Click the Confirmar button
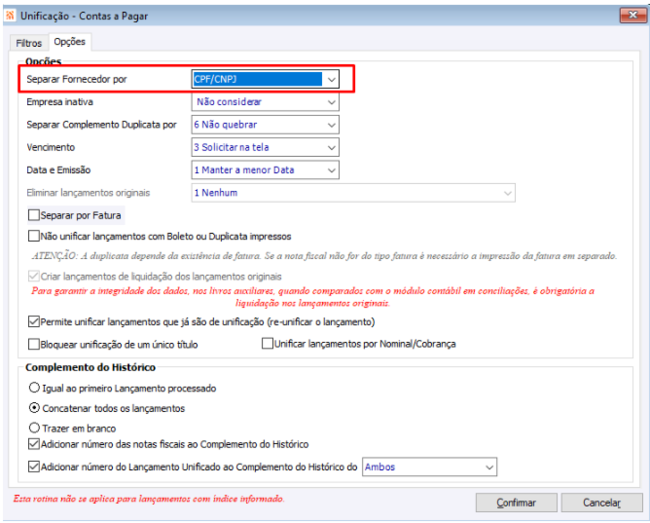 516,503
